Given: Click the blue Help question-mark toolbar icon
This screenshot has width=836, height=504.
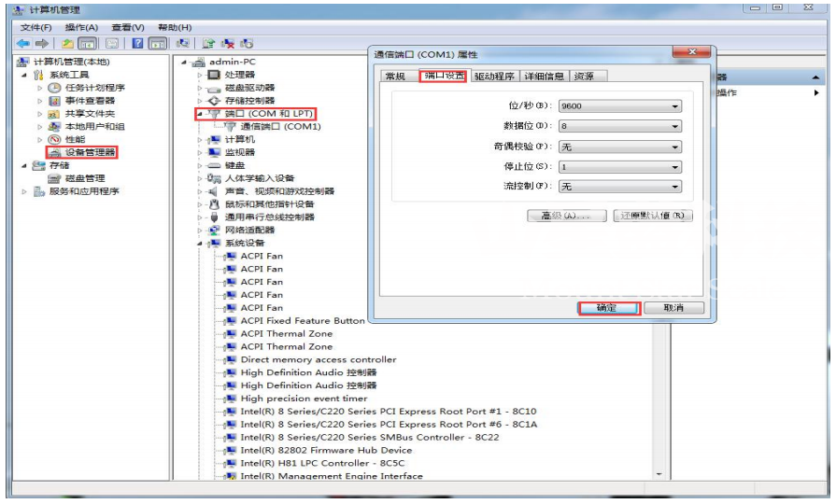Looking at the screenshot, I should (x=137, y=44).
